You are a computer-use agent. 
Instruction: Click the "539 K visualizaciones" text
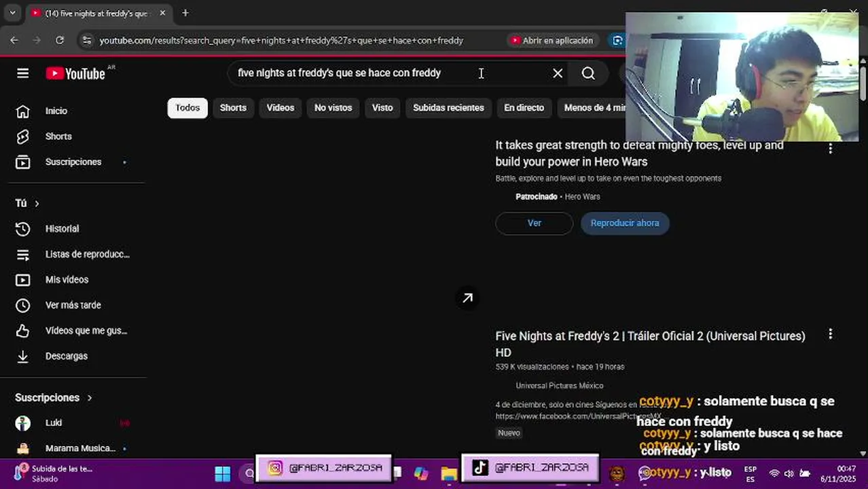click(532, 367)
